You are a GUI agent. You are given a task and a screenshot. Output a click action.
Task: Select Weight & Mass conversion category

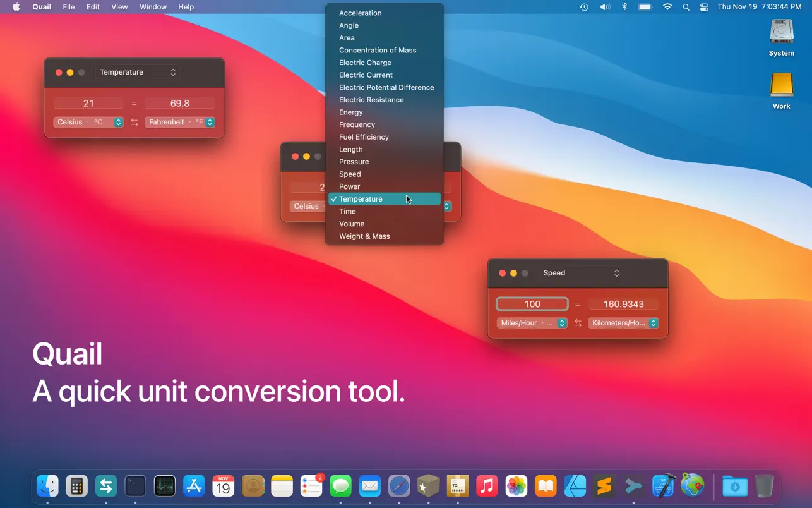pyautogui.click(x=364, y=236)
